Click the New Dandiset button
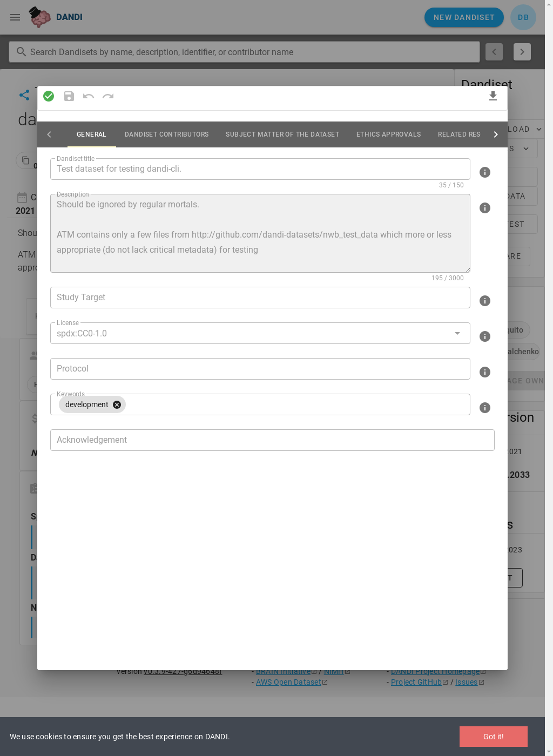This screenshot has height=756, width=553. point(464,17)
